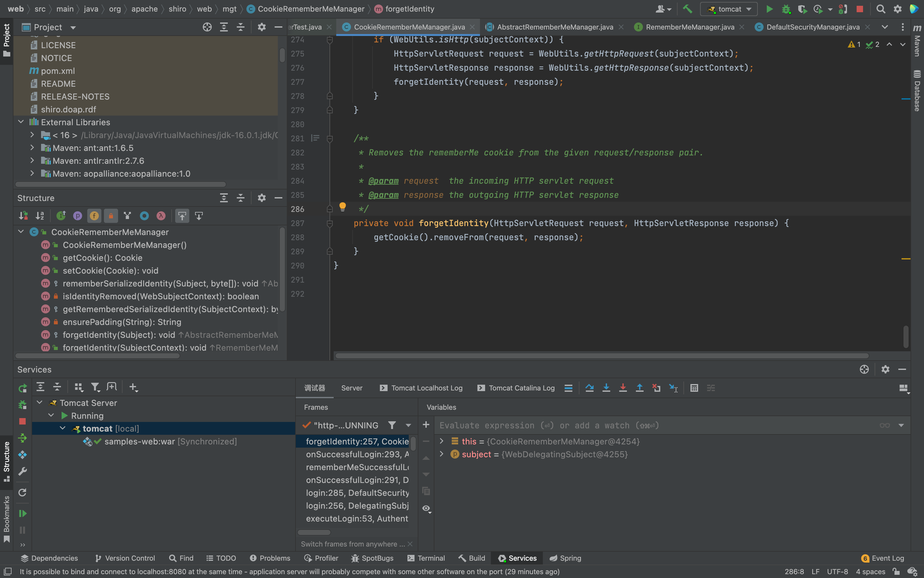Screen dimensions: 924x578
Task: Run the tomcat configuration
Action: pos(769,9)
